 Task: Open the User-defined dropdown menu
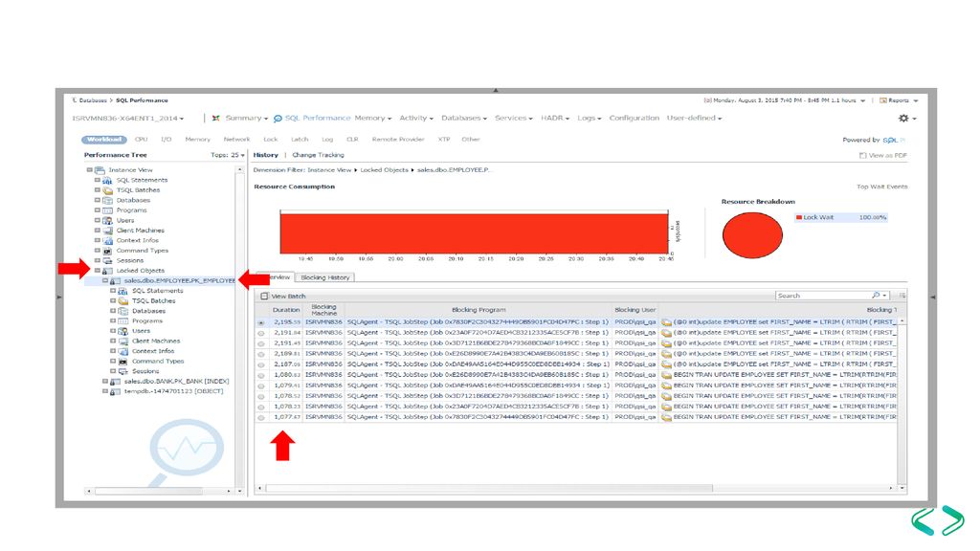tap(695, 118)
